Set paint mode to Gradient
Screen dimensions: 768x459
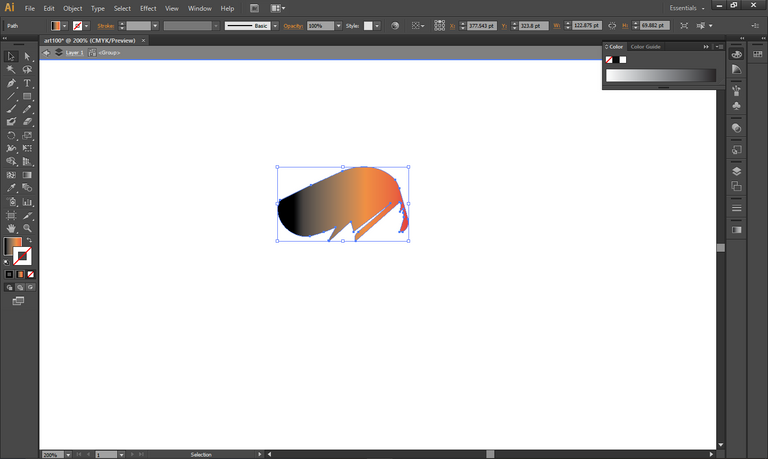point(20,274)
